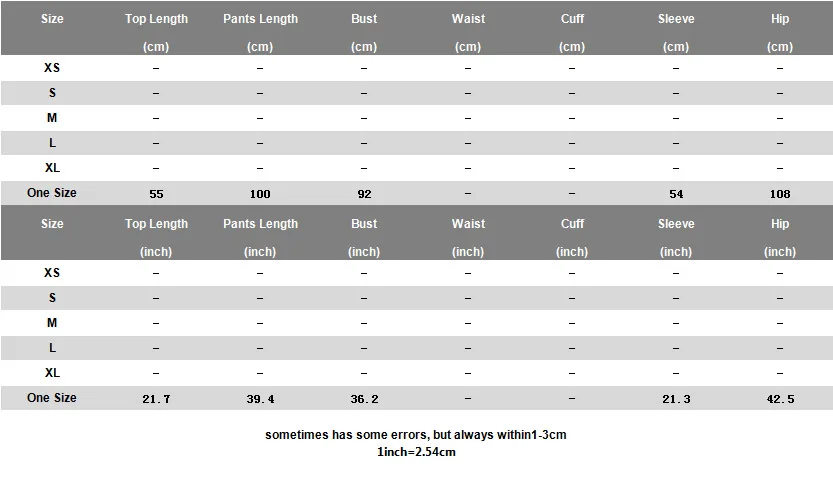Select the Cuff header in the cm table

tap(572, 19)
